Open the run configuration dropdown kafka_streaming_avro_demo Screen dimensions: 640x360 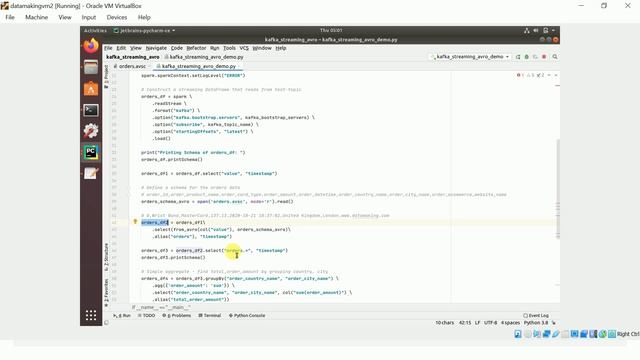[x=470, y=57]
